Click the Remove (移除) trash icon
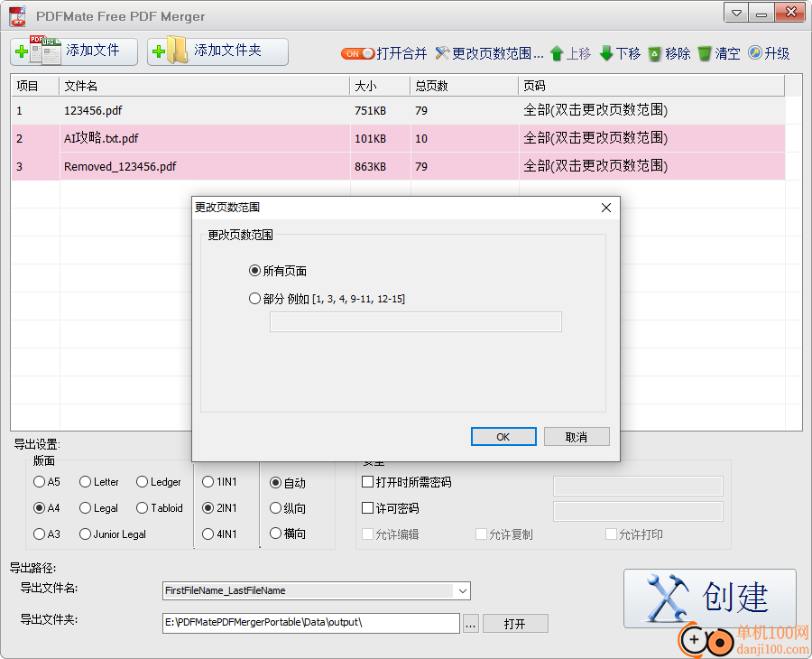This screenshot has height=659, width=812. coord(655,53)
